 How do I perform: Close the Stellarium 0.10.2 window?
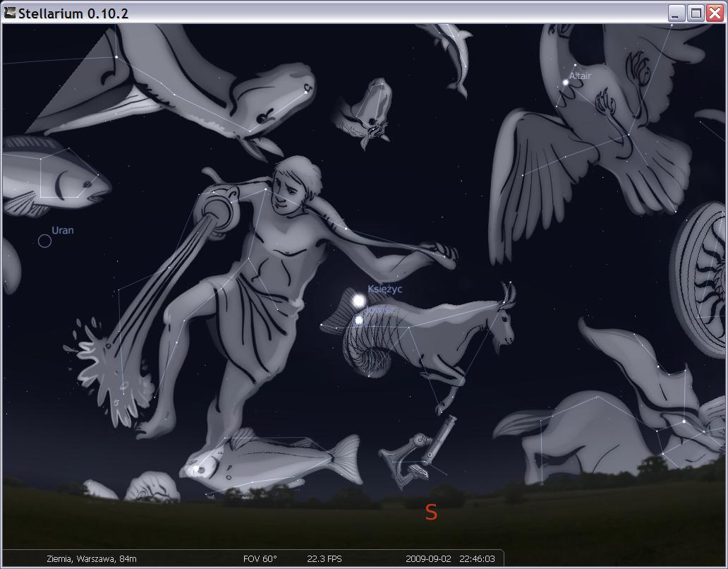tap(714, 13)
